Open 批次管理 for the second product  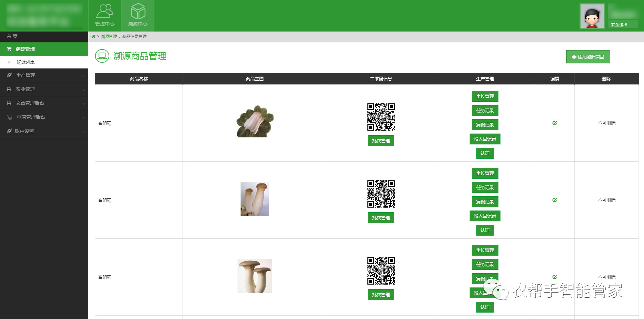point(381,218)
